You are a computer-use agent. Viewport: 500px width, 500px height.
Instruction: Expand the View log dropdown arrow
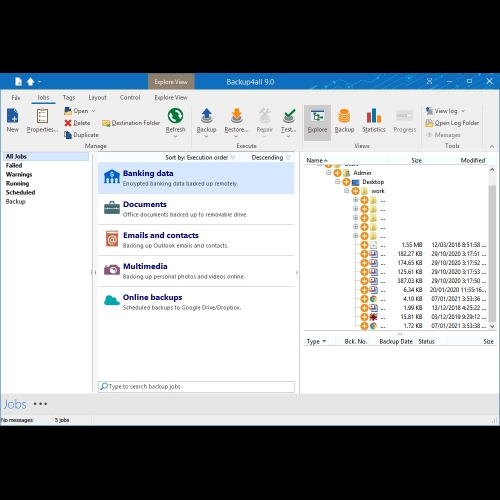coord(463,111)
